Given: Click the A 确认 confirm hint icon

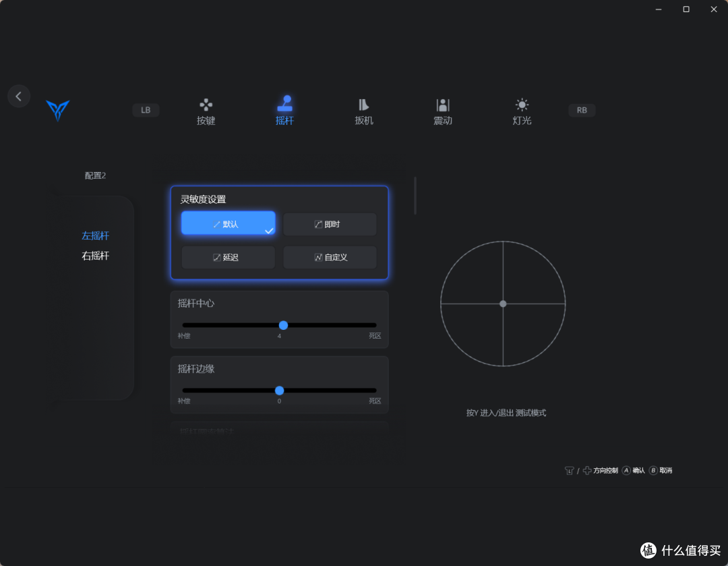Looking at the screenshot, I should [x=626, y=470].
